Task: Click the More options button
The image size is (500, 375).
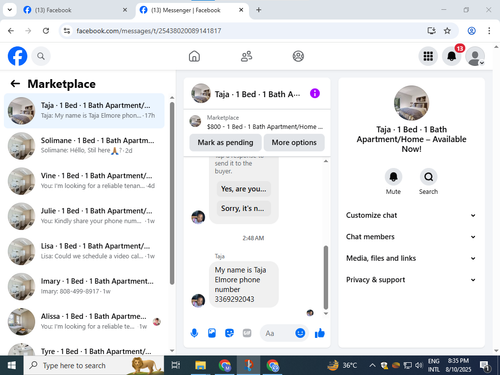Action: pyautogui.click(x=294, y=143)
